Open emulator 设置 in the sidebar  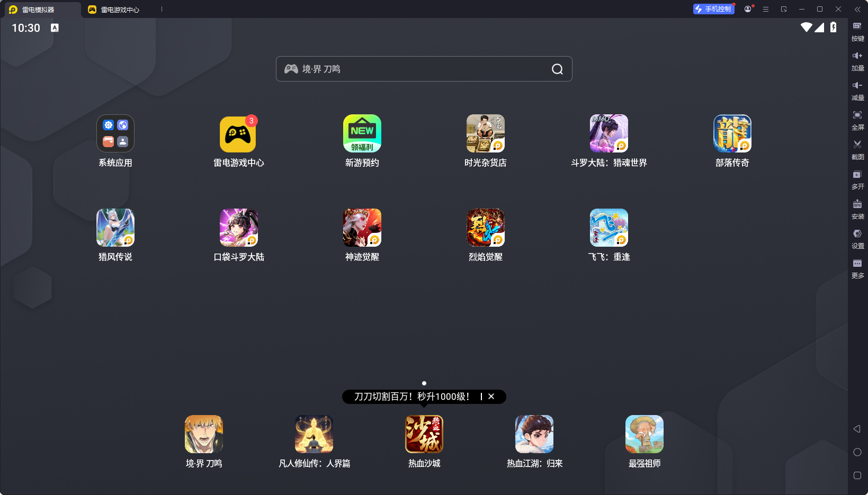tap(857, 239)
